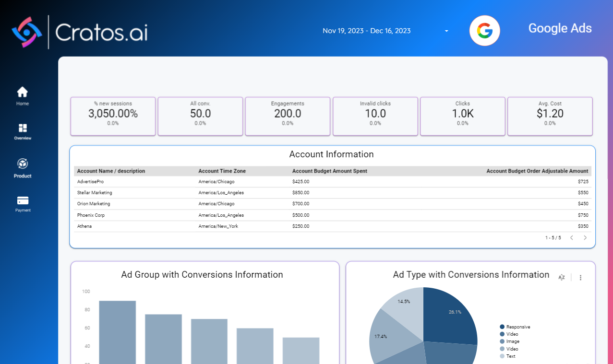613x364 pixels.
Task: Click Stellar Marketing's America/Los_Angeles time zone
Action: 221,193
